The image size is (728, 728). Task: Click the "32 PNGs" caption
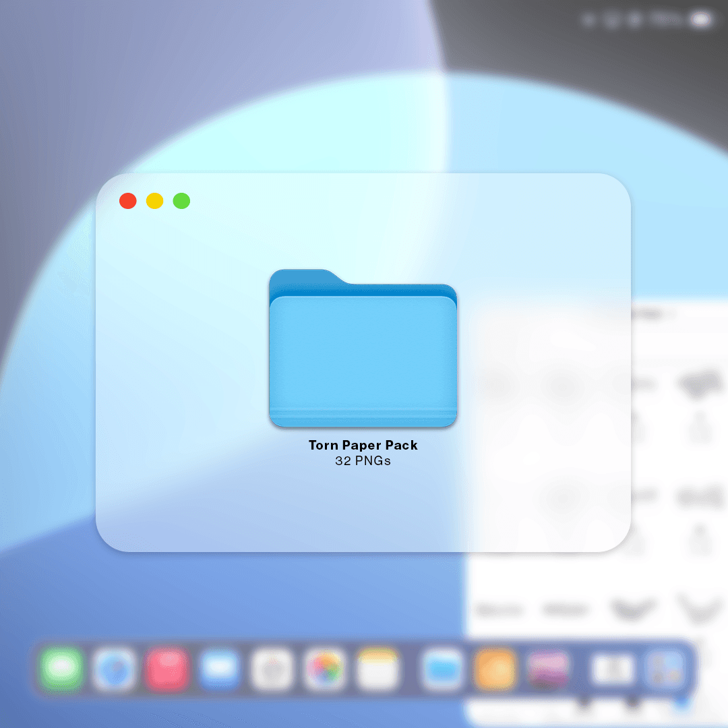pos(363,461)
